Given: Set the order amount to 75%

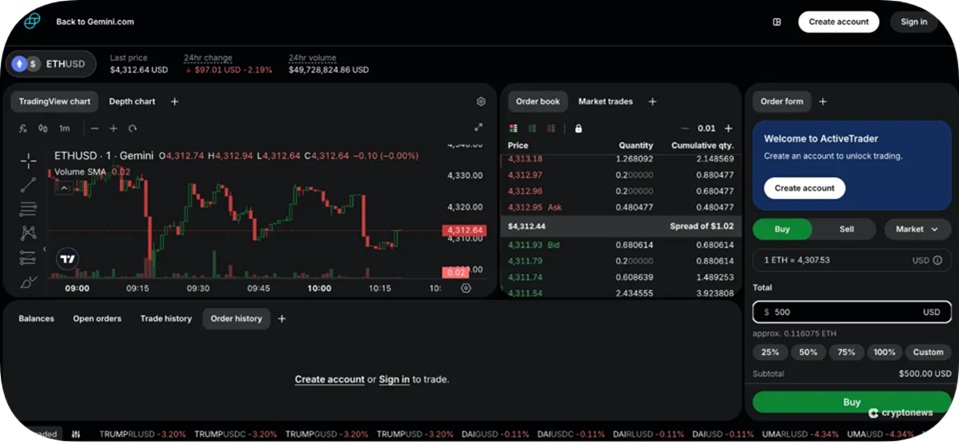Looking at the screenshot, I should (x=846, y=352).
